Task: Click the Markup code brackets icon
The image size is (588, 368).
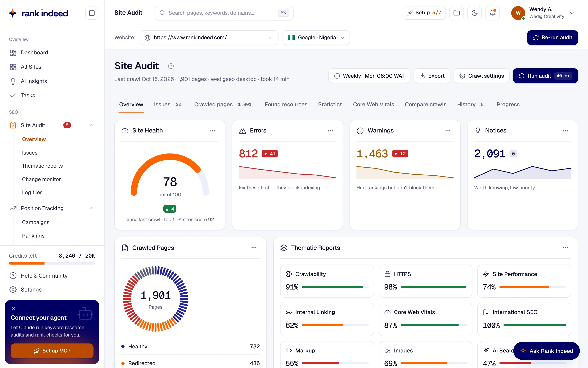Action: pyautogui.click(x=289, y=350)
